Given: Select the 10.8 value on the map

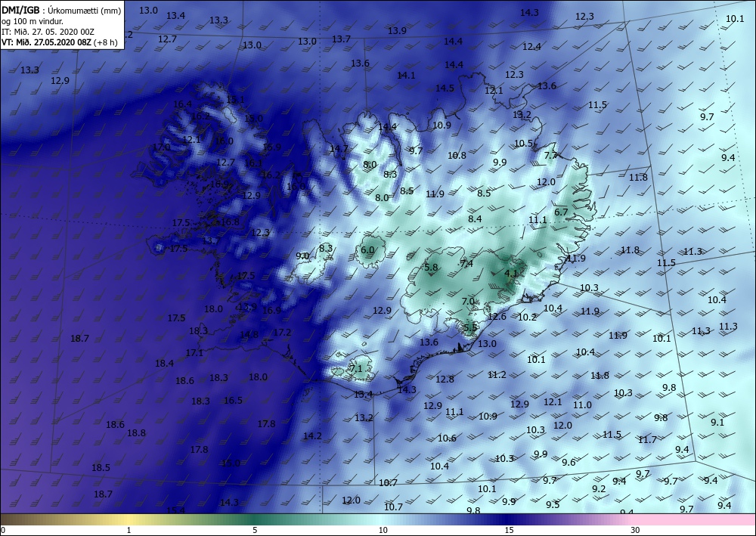Looking at the screenshot, I should click(457, 155).
